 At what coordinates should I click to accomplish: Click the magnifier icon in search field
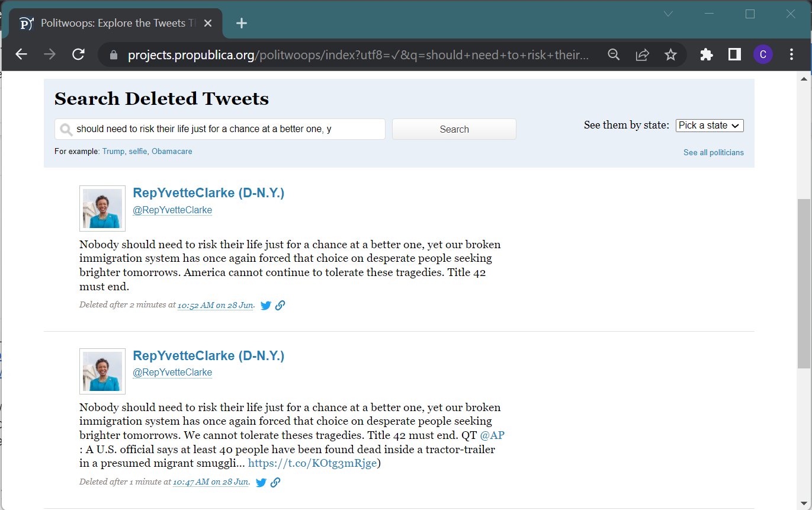tap(66, 130)
